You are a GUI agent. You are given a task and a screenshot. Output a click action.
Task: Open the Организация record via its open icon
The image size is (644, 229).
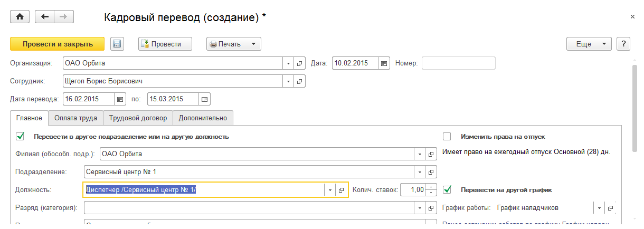click(300, 63)
